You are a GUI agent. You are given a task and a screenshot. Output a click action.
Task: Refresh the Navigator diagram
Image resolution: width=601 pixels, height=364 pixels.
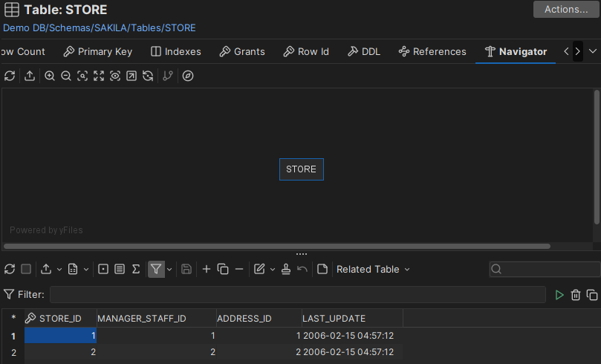[10, 76]
